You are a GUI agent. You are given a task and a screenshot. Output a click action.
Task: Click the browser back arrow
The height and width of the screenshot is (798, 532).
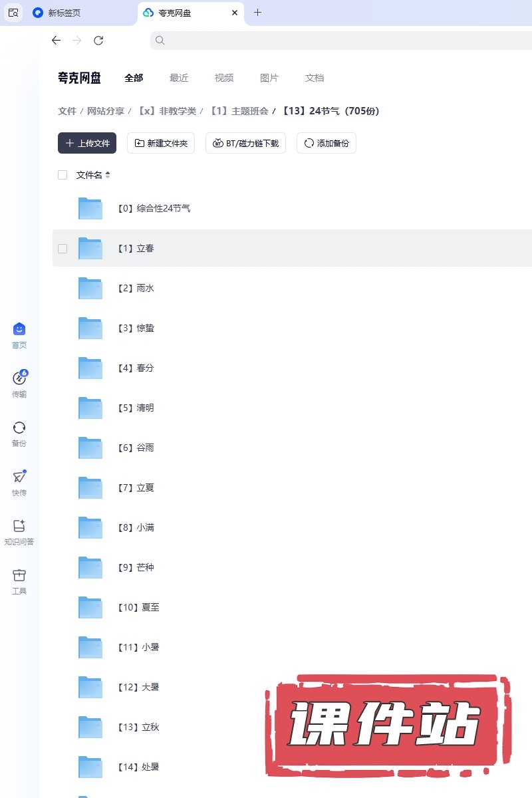(56, 41)
